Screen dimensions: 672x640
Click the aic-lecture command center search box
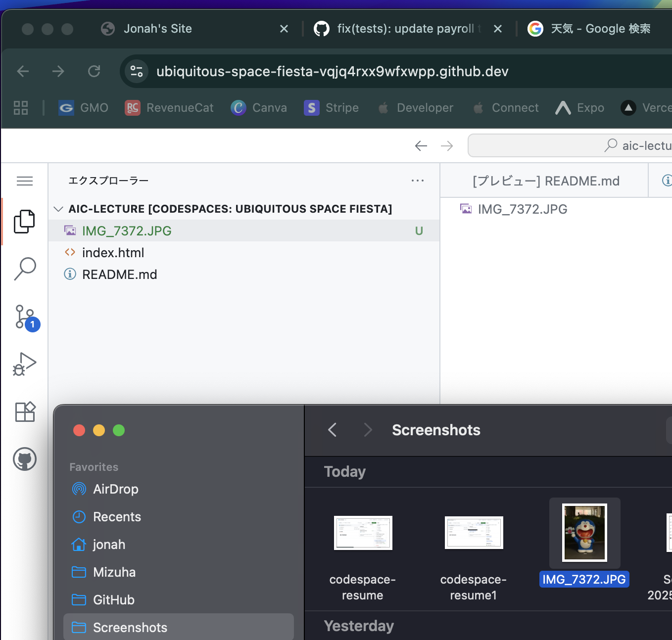coord(569,145)
